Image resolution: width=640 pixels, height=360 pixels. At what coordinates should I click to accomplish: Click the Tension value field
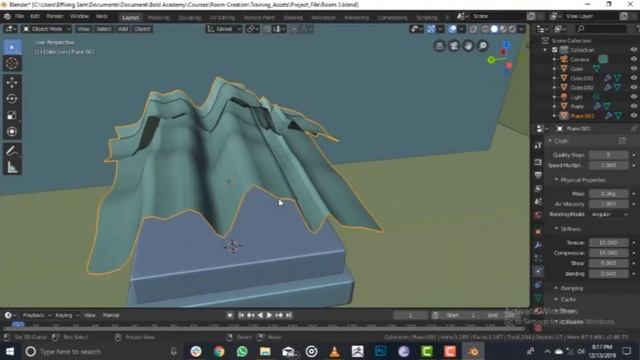coord(608,242)
